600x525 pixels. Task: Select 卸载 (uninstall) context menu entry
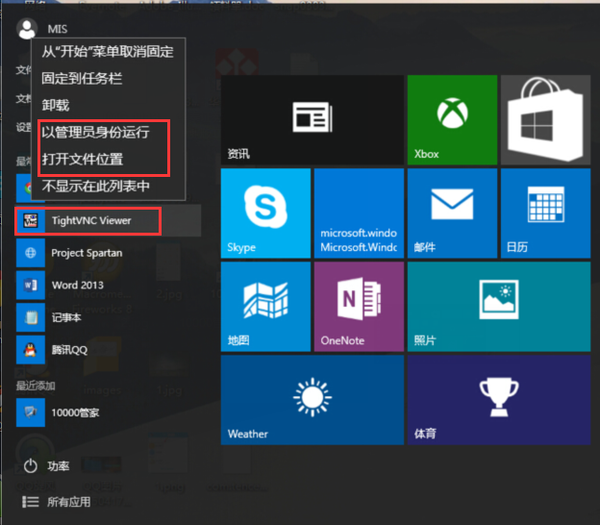108,105
